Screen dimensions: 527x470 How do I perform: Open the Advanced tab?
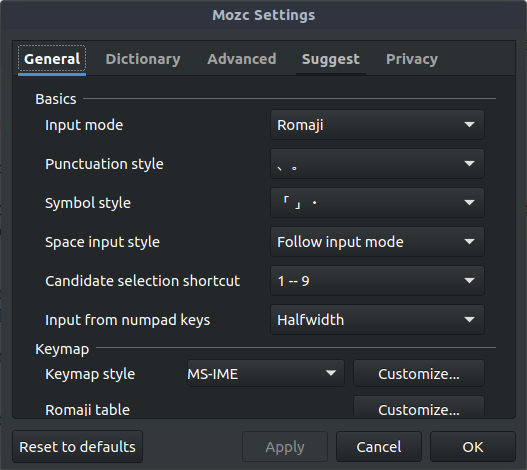(242, 60)
